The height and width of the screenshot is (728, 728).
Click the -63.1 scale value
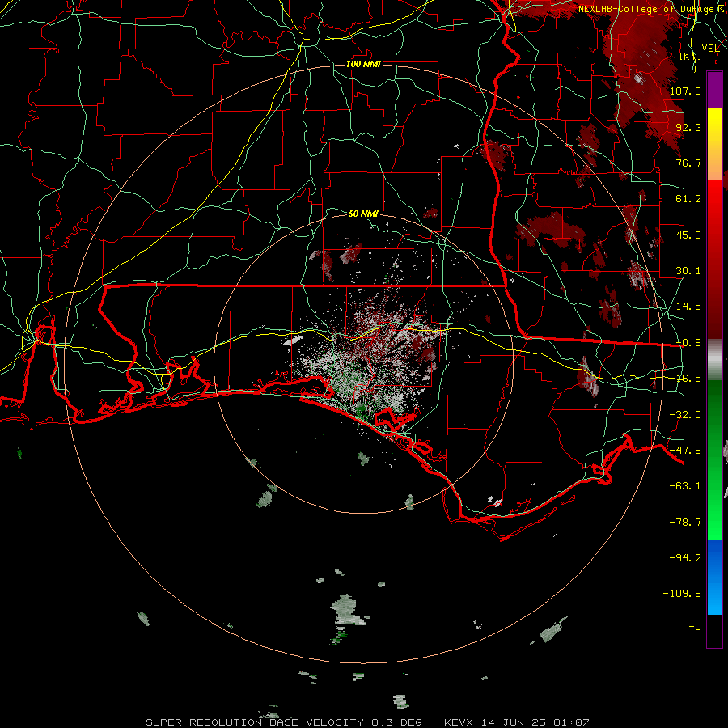coord(685,486)
